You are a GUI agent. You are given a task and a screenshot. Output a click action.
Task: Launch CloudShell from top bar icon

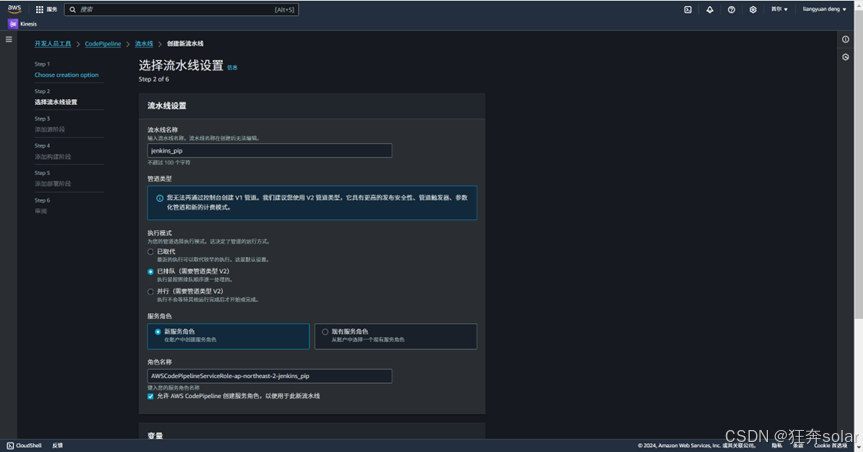[x=687, y=9]
